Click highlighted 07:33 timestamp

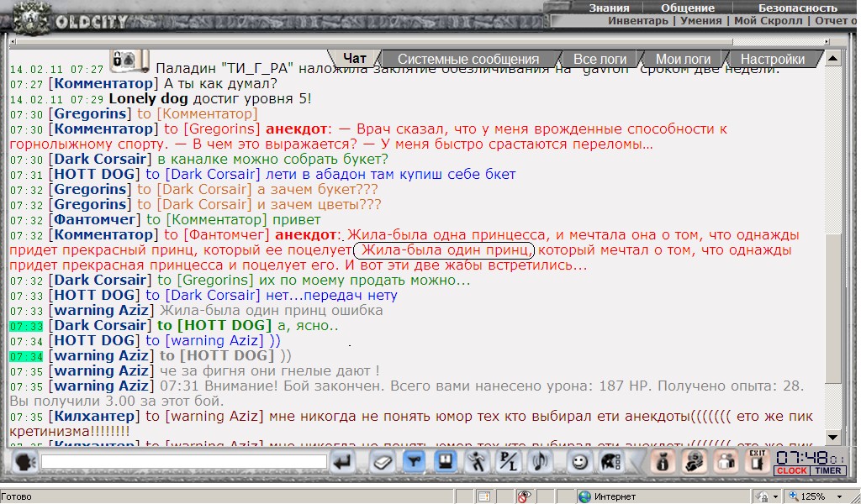pyautogui.click(x=26, y=326)
